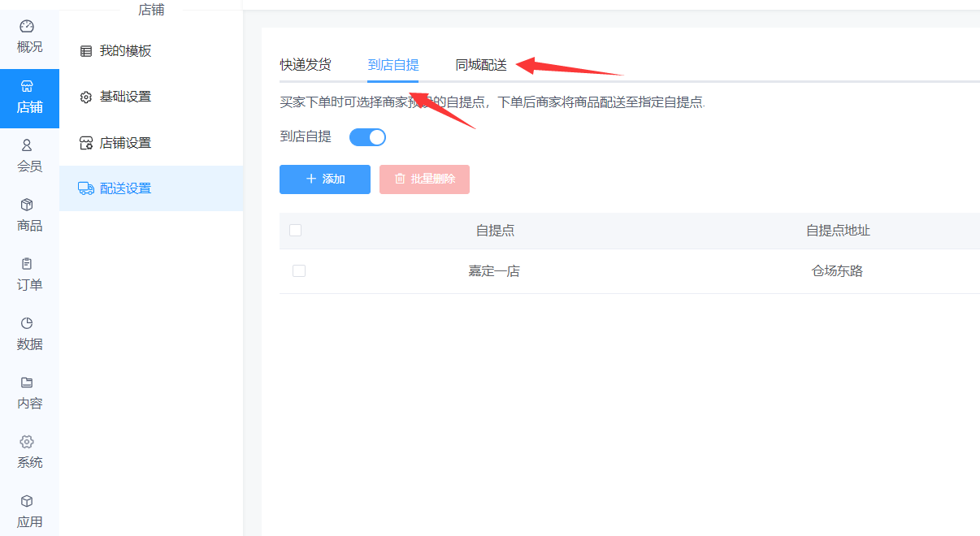The image size is (980, 536).
Task: Click the plus icon on 添加 button
Action: (311, 179)
